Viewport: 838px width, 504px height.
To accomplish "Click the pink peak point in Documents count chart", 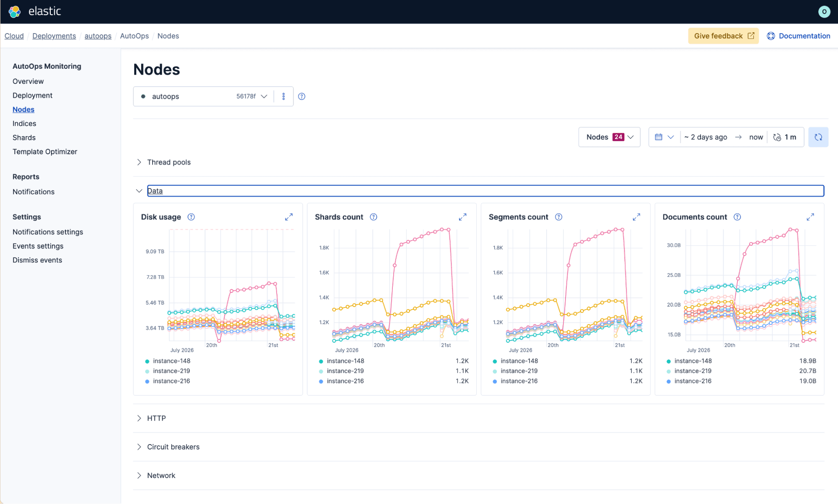I will pyautogui.click(x=791, y=230).
